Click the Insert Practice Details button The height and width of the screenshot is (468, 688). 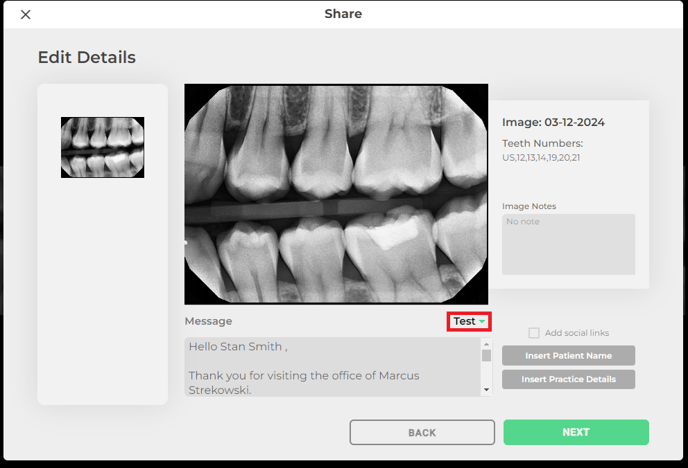pos(568,379)
